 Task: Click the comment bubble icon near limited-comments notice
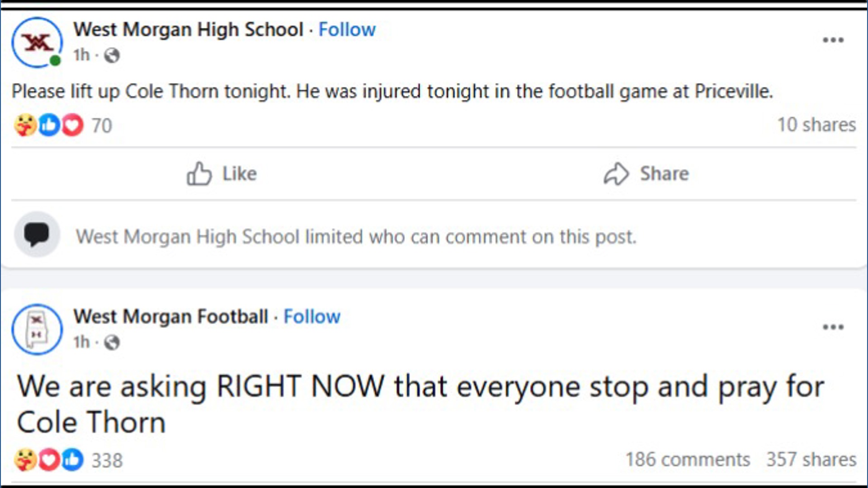(x=37, y=235)
